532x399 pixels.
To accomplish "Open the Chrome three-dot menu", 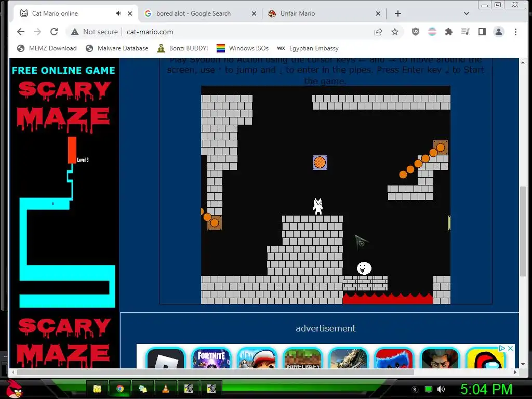I will pyautogui.click(x=515, y=32).
